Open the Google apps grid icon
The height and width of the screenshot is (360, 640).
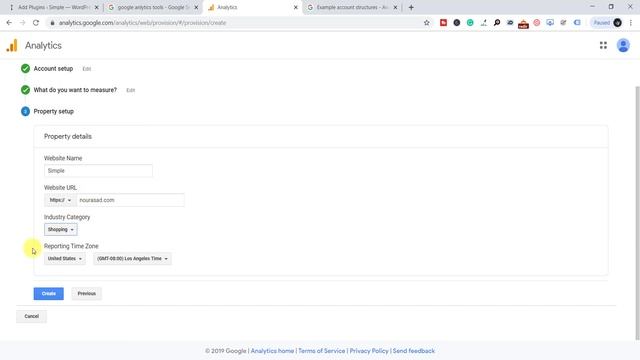[603, 45]
